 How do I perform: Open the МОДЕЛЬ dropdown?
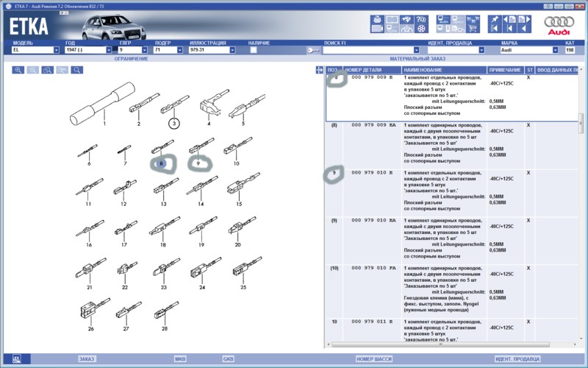(x=56, y=51)
